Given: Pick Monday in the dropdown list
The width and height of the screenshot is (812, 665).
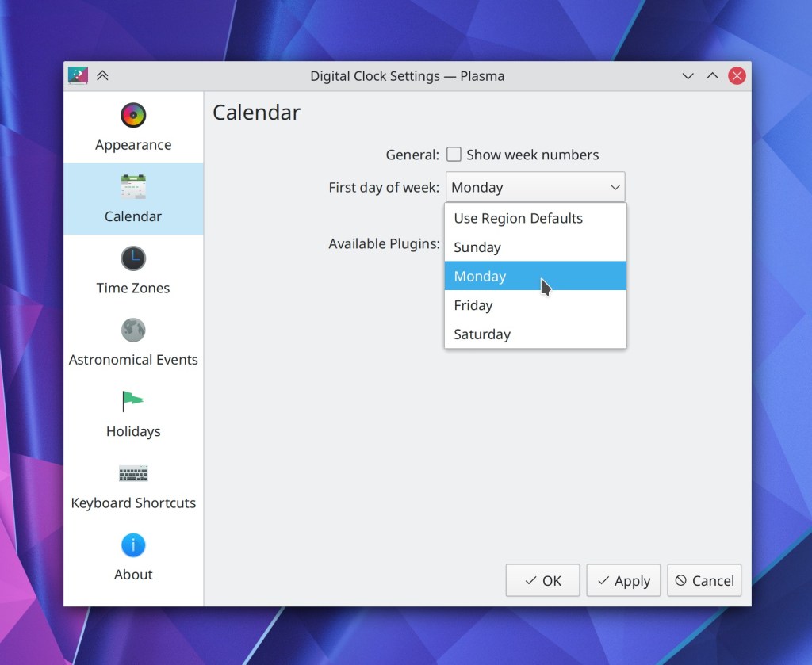Looking at the screenshot, I should (481, 277).
